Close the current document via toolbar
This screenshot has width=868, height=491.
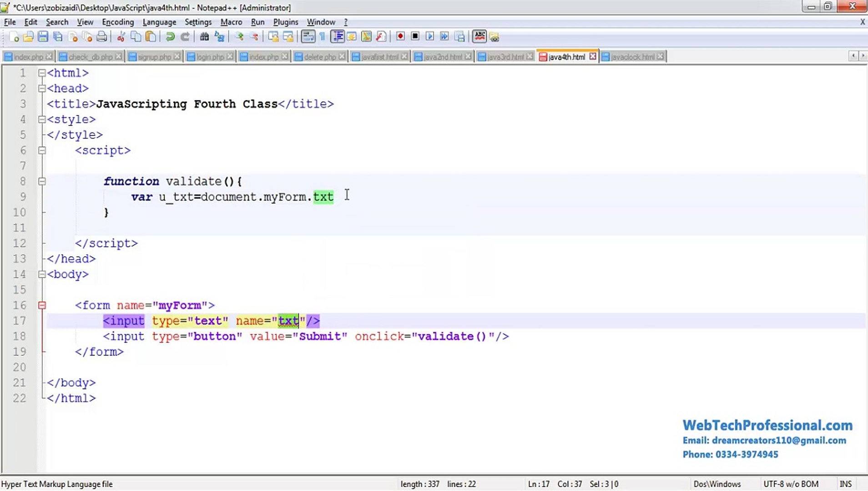[x=72, y=37]
